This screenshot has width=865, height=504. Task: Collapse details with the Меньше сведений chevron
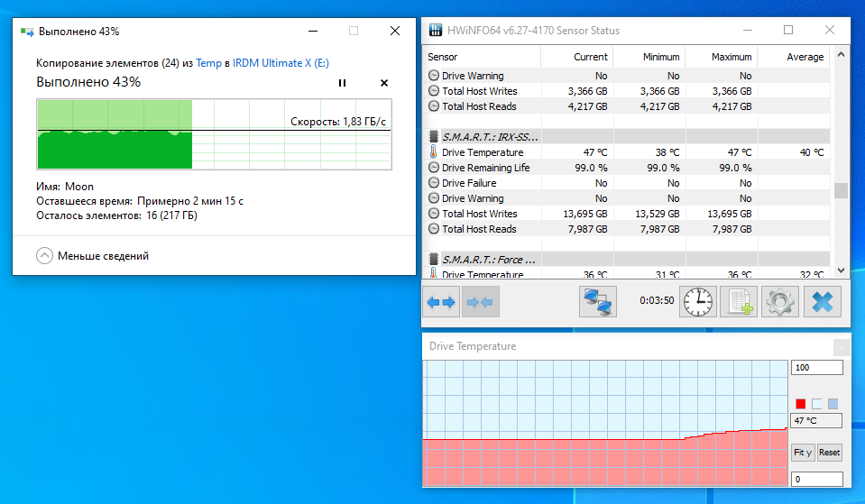45,256
